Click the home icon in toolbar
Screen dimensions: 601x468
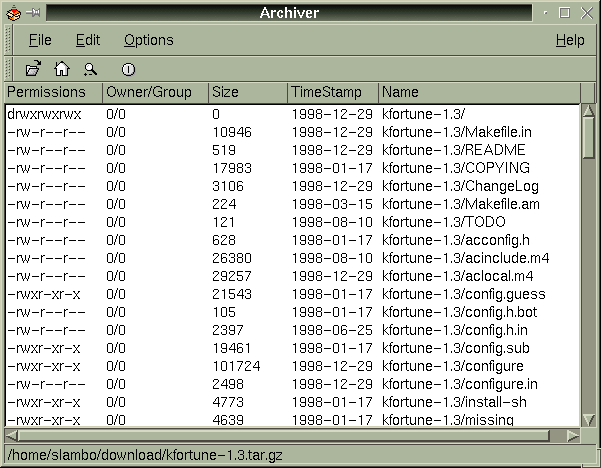click(x=61, y=69)
